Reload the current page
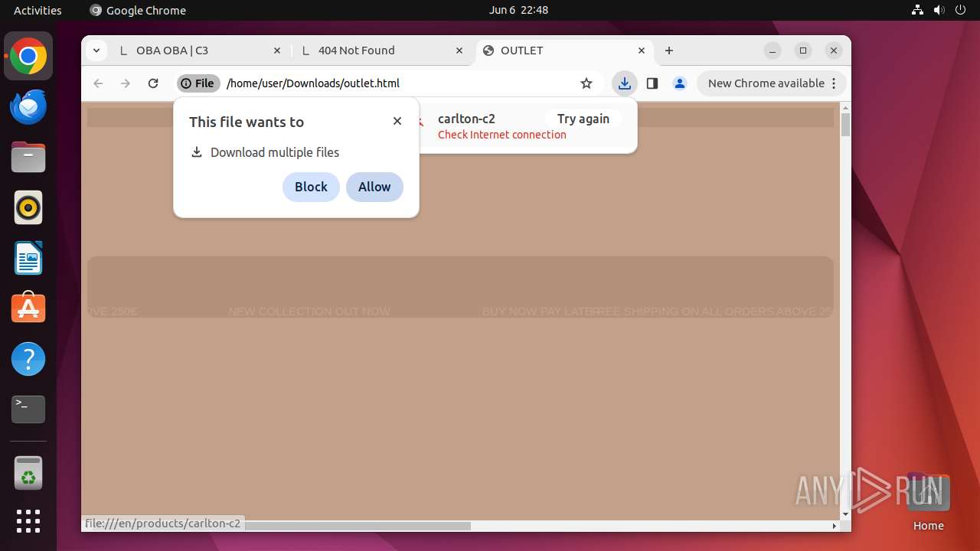980x551 pixels. (153, 83)
